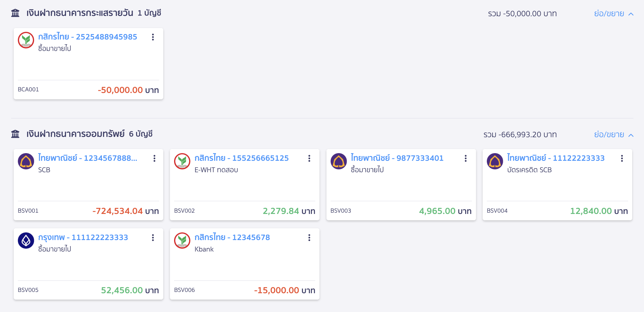644x312 pixels.
Task: Open account link ไทยพาณิชย์ - 11122223333
Action: coord(556,158)
